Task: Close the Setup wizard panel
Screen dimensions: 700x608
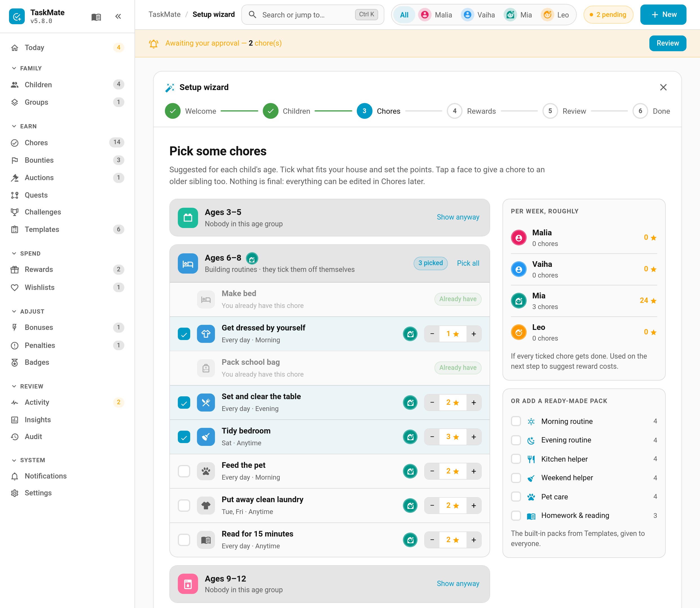Action: [663, 87]
